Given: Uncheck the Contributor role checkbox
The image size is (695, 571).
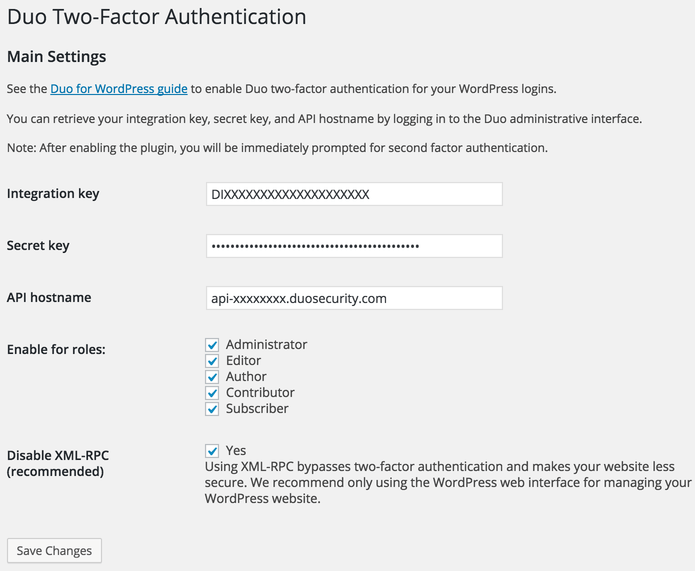Looking at the screenshot, I should point(212,393).
